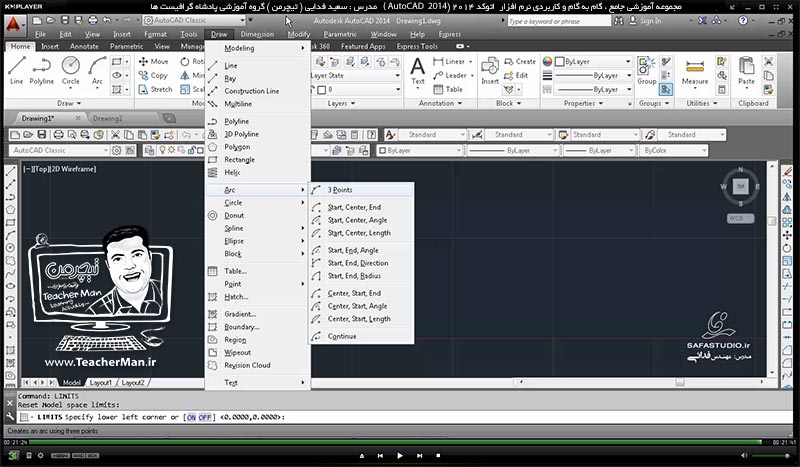
Task: Select the Arc tool in ribbon
Action: (x=97, y=70)
